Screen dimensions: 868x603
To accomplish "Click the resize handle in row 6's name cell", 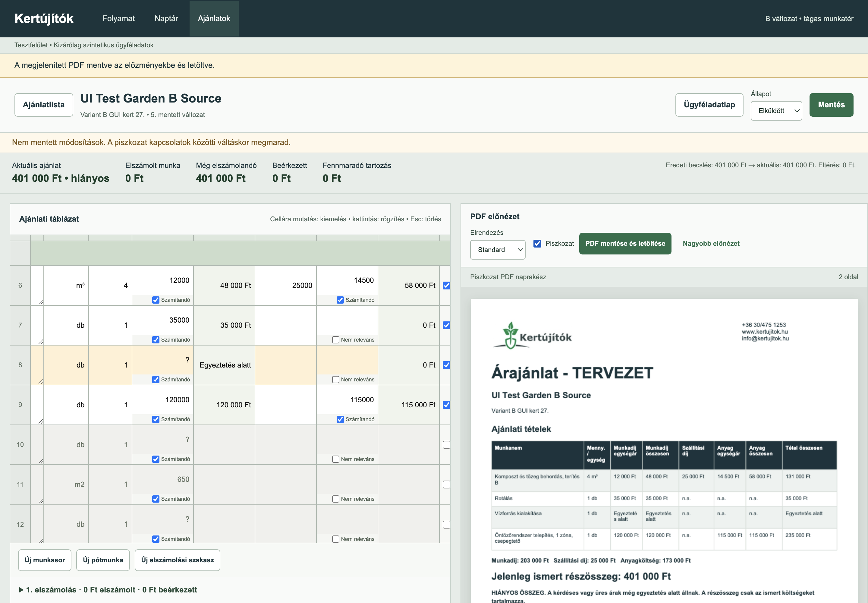I will 40,302.
